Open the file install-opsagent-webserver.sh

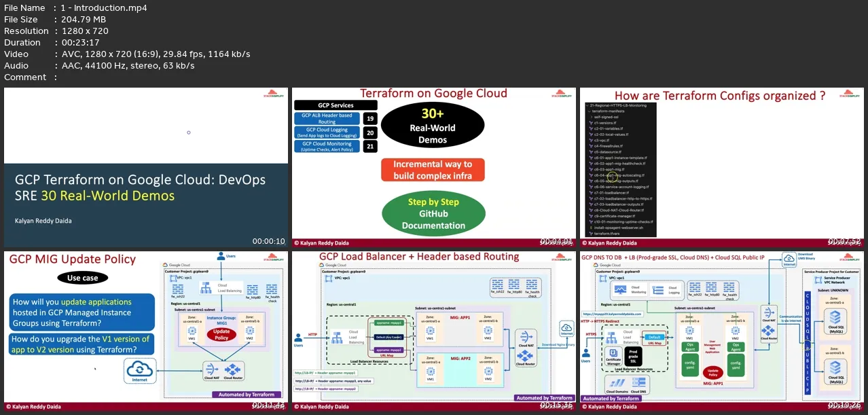(x=618, y=227)
